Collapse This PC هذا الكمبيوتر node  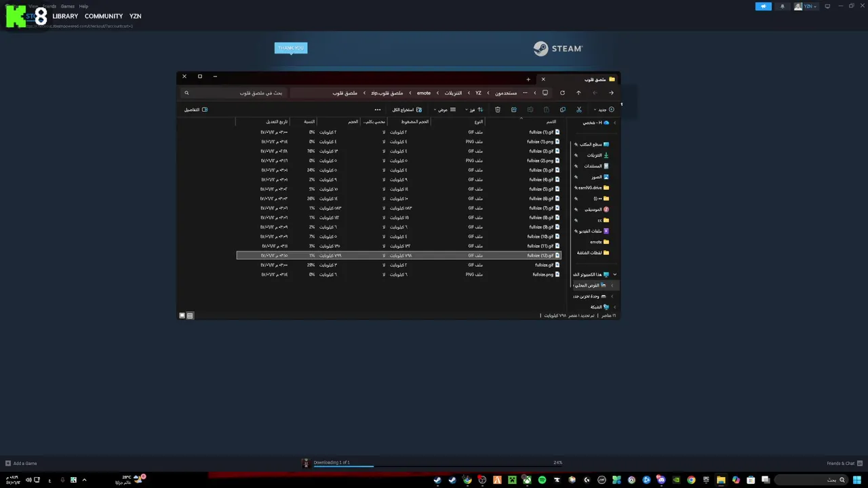614,274
